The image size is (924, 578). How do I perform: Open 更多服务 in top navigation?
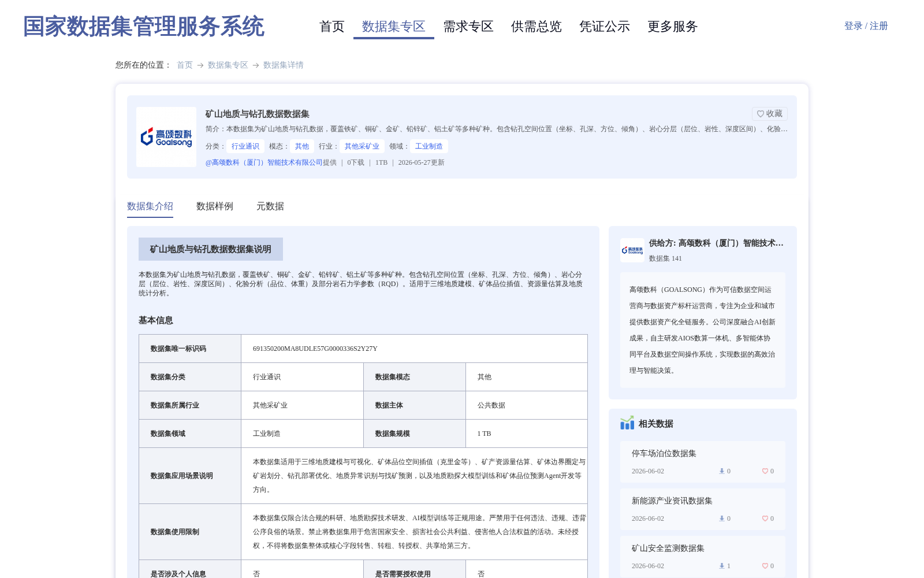[x=673, y=27]
